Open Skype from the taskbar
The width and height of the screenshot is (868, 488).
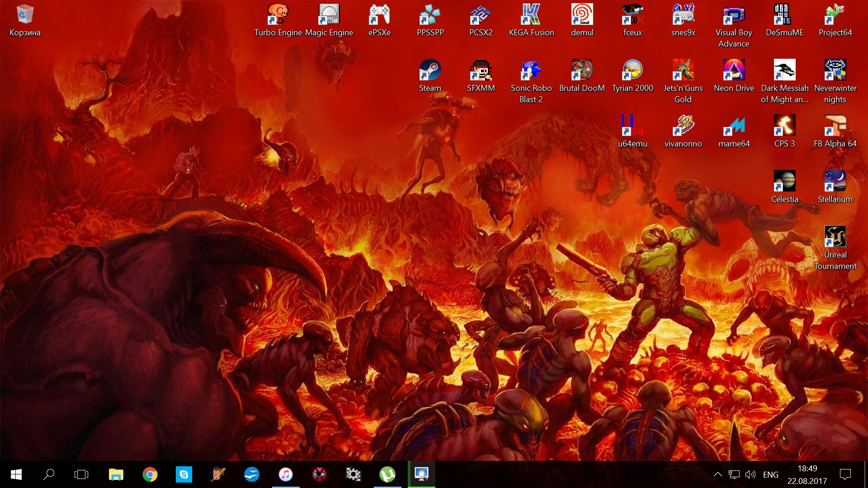click(184, 474)
